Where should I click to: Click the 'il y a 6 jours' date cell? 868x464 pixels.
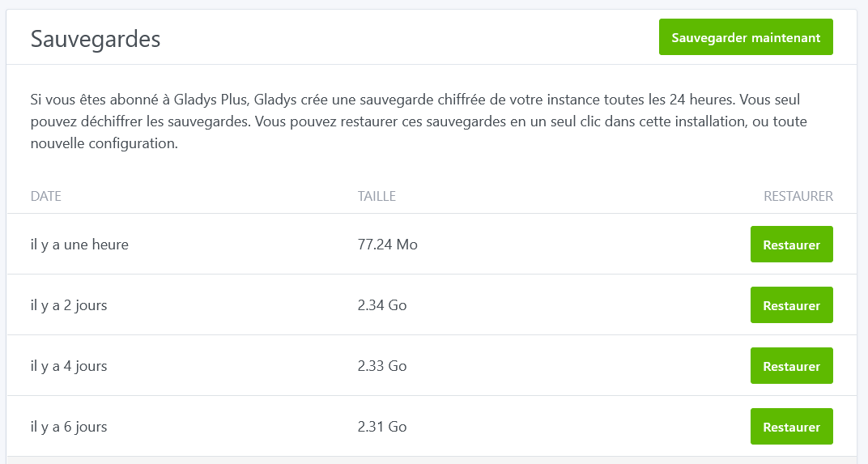(x=69, y=427)
